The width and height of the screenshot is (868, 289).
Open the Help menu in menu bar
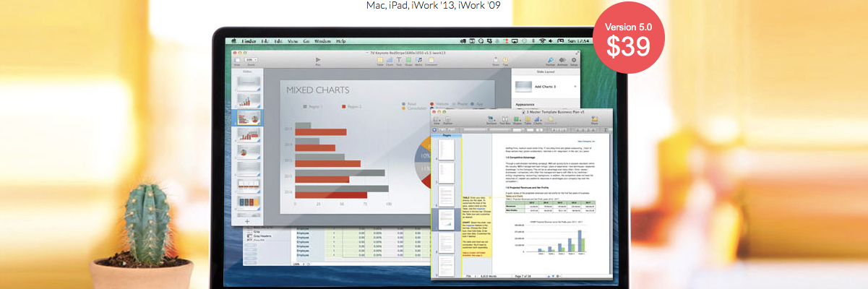pyautogui.click(x=340, y=41)
